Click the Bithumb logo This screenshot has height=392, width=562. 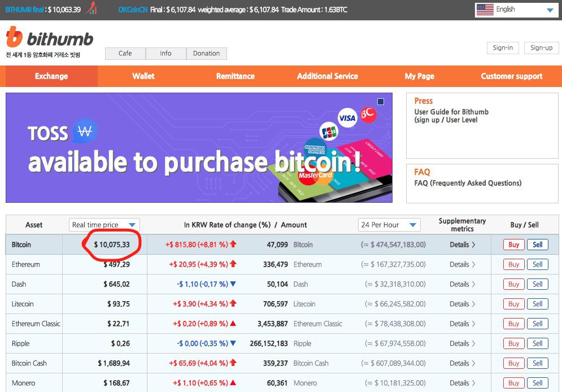pyautogui.click(x=50, y=37)
